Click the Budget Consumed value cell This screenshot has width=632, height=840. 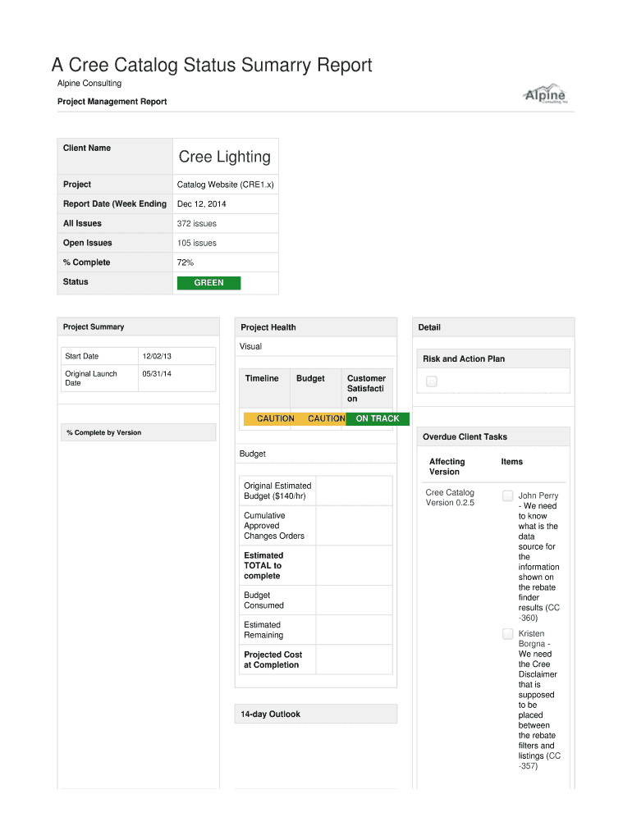353,600
